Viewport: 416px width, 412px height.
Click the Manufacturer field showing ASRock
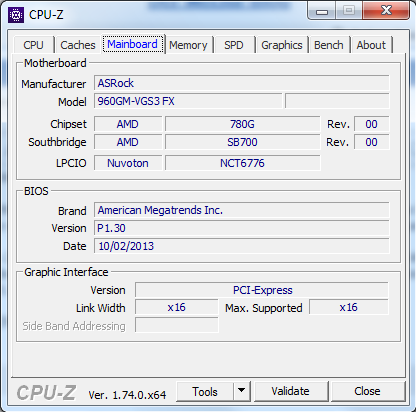pyautogui.click(x=242, y=83)
